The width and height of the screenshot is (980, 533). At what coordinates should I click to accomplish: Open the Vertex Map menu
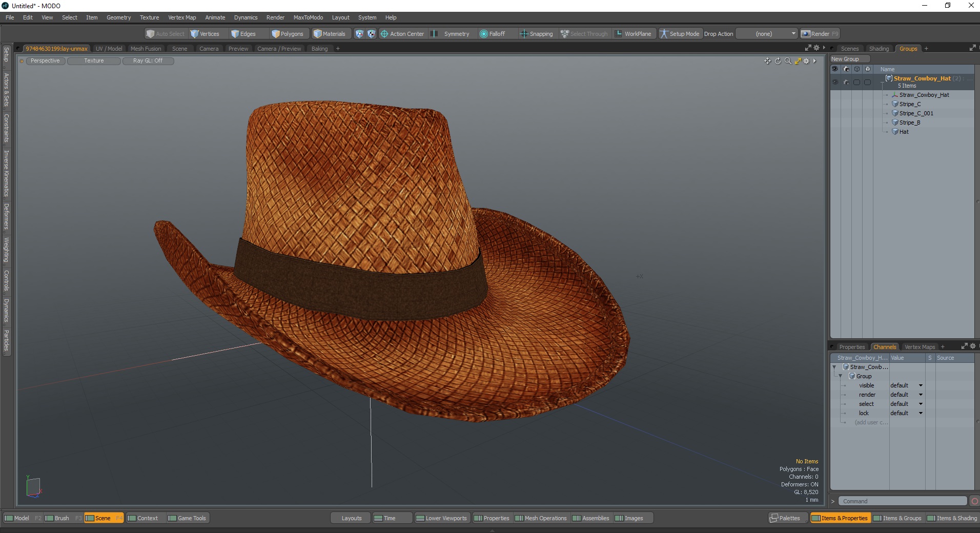click(182, 17)
